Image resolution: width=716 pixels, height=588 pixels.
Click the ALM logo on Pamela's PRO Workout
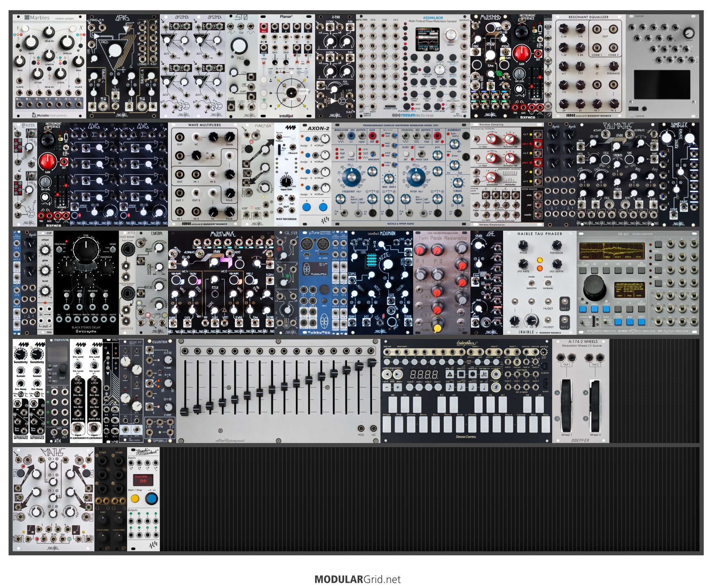153,545
